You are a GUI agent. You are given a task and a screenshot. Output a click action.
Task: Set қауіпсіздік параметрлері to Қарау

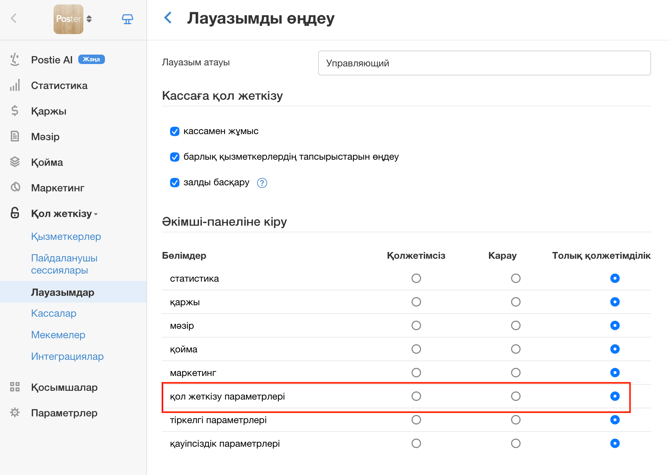tap(516, 443)
